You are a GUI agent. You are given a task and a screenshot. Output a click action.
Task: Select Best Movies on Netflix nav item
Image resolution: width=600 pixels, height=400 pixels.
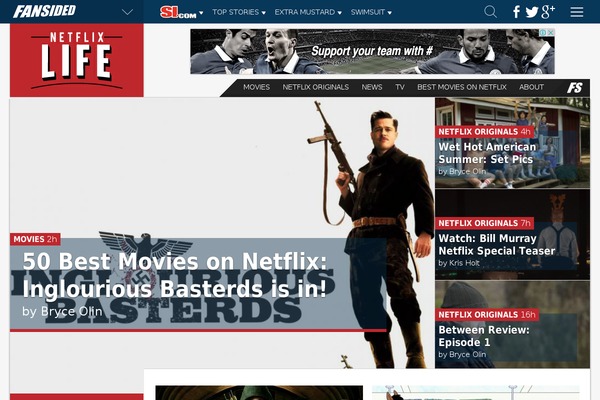point(462,87)
